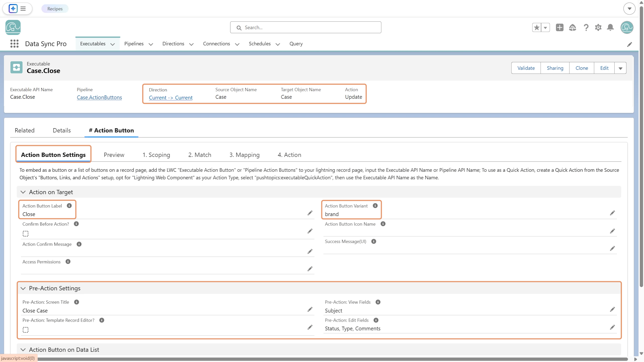
Task: Click the Clone button
Action: click(582, 68)
